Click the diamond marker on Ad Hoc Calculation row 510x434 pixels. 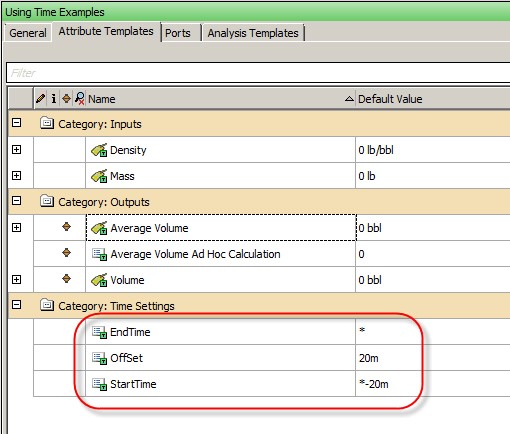pos(66,253)
